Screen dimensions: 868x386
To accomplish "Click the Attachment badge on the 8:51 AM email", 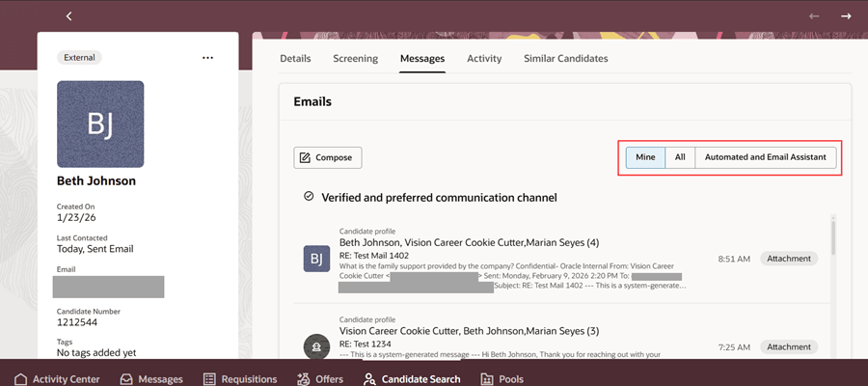I will pos(789,259).
